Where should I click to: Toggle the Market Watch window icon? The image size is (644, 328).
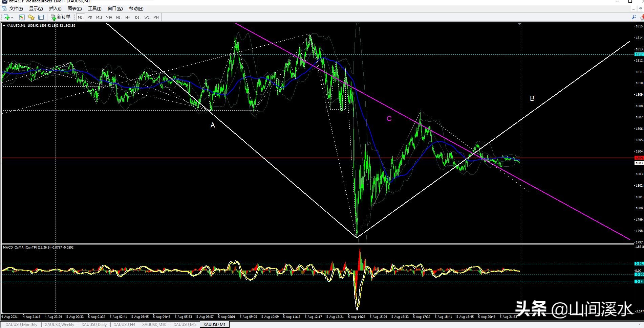22,17
